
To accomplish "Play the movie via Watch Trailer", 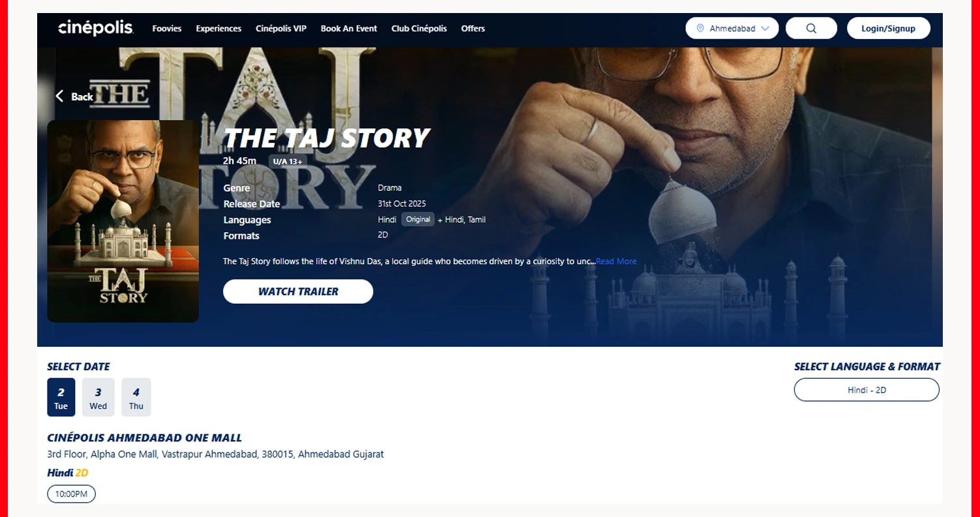I will [x=298, y=291].
